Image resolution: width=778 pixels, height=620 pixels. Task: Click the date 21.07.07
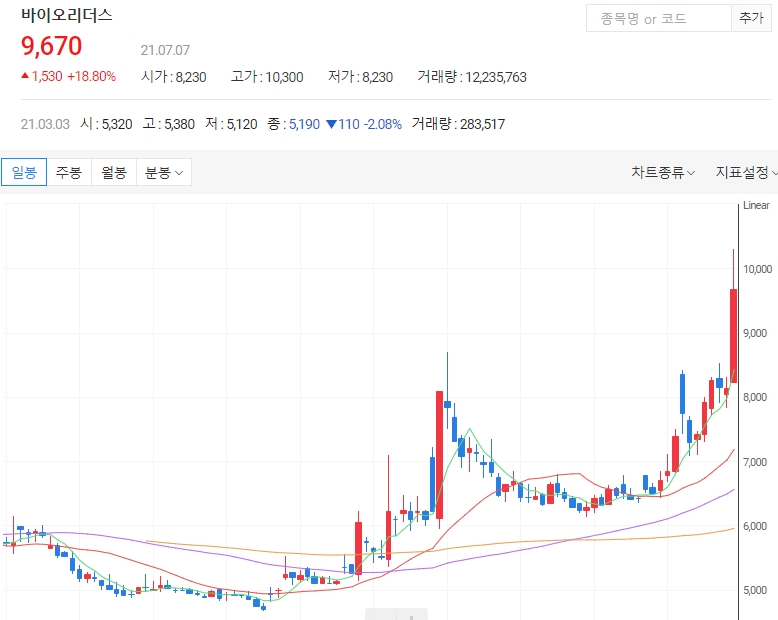165,50
